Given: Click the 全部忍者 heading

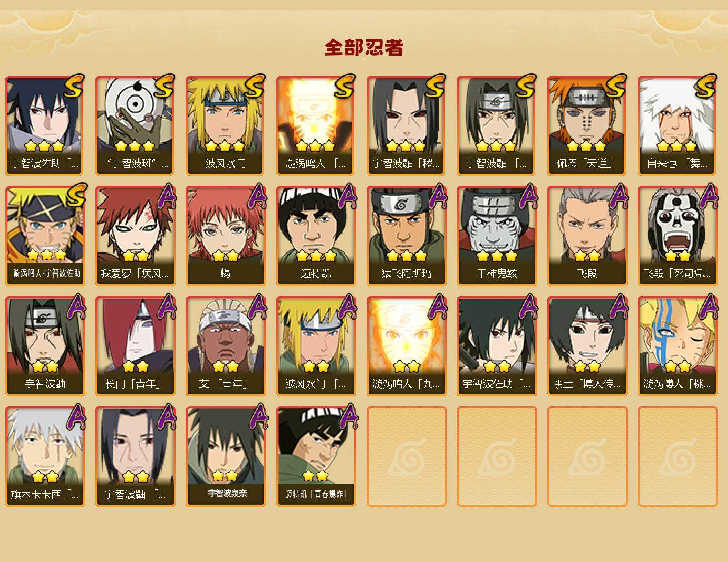Looking at the screenshot, I should [364, 47].
